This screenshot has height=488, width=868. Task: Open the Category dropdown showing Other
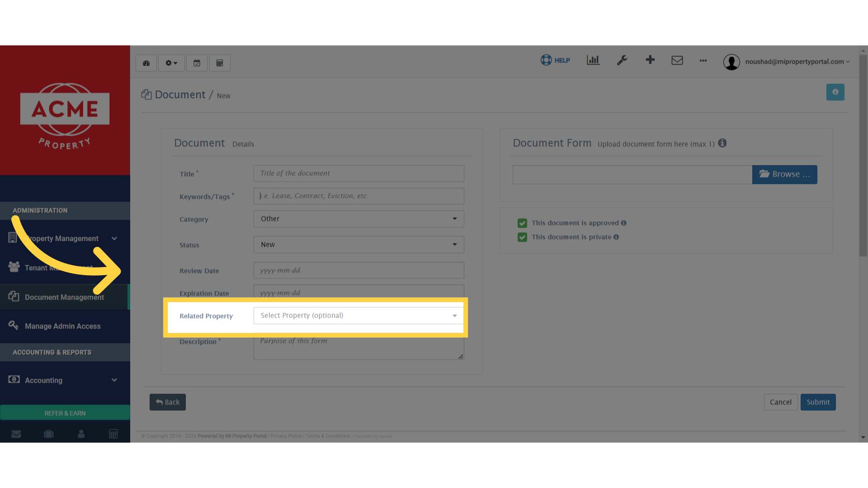coord(359,219)
